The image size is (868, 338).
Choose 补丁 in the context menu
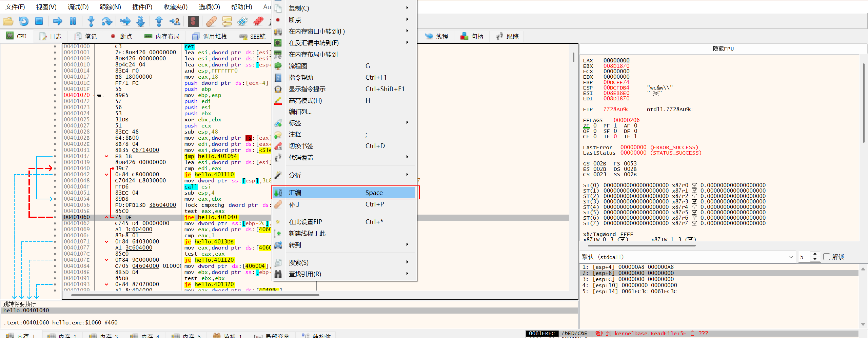point(345,204)
